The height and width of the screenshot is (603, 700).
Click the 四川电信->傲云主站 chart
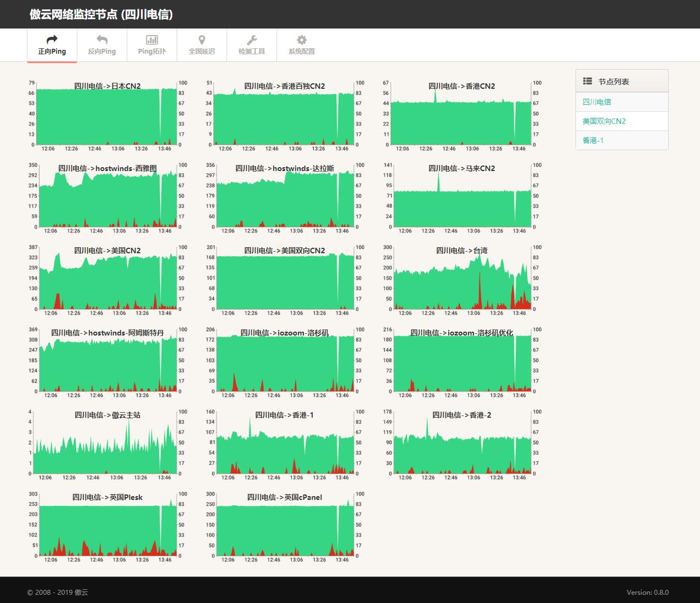108,445
